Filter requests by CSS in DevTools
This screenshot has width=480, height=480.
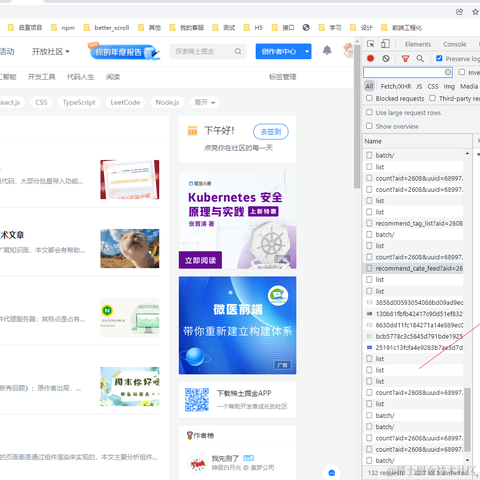coord(433,86)
